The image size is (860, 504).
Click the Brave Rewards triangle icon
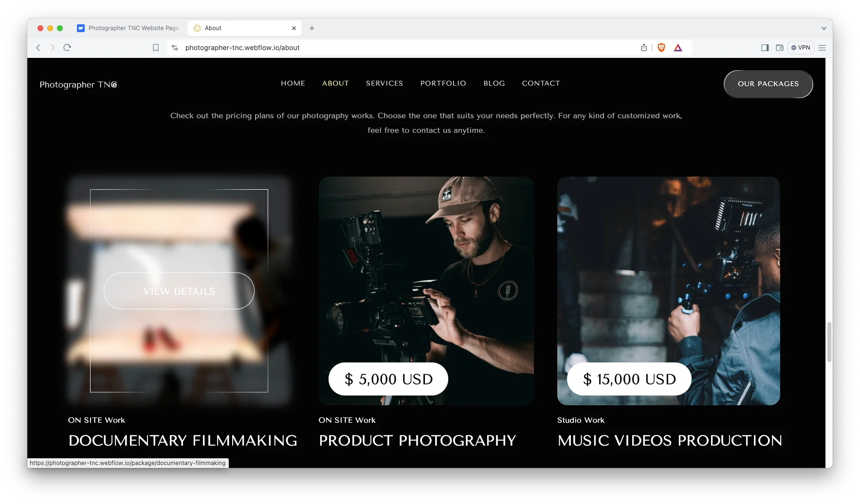pyautogui.click(x=678, y=48)
